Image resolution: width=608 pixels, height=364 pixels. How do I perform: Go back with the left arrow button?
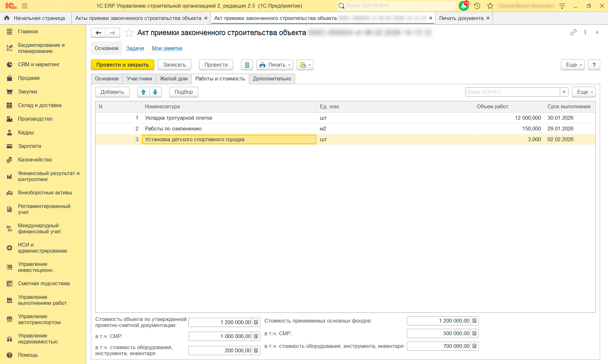tap(98, 33)
